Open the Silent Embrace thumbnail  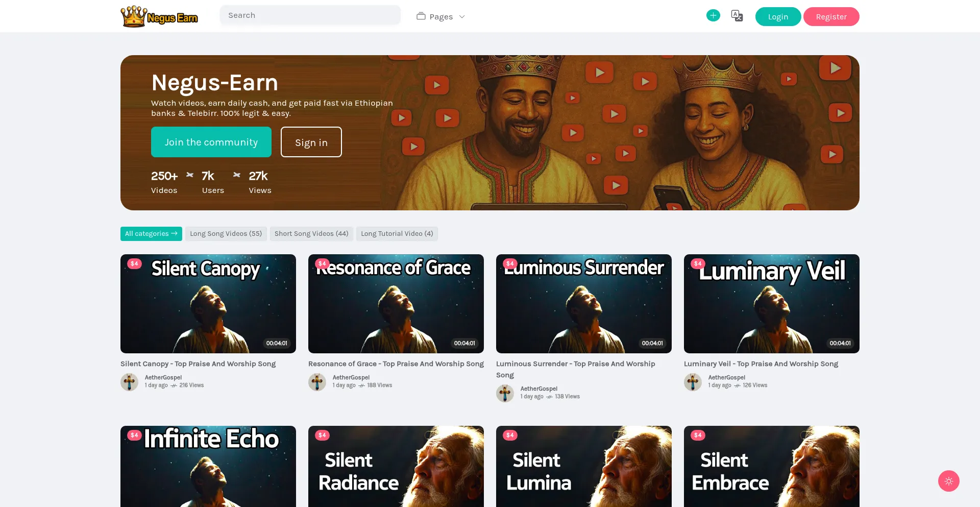[x=772, y=466]
